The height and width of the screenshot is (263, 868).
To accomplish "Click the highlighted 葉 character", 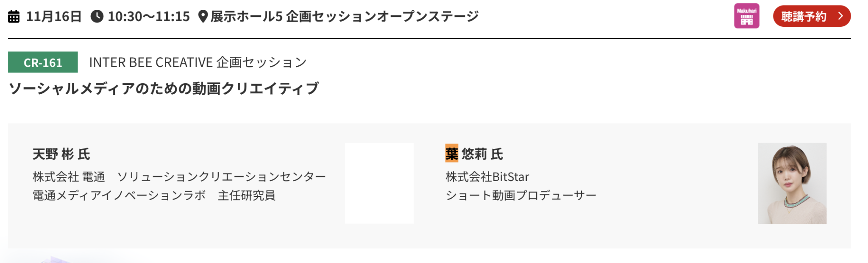I will pos(452,153).
